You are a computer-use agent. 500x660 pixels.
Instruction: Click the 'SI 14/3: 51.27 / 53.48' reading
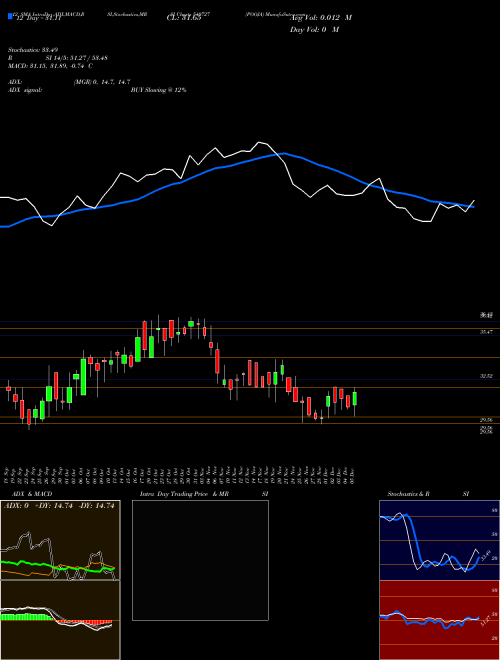coord(77,58)
